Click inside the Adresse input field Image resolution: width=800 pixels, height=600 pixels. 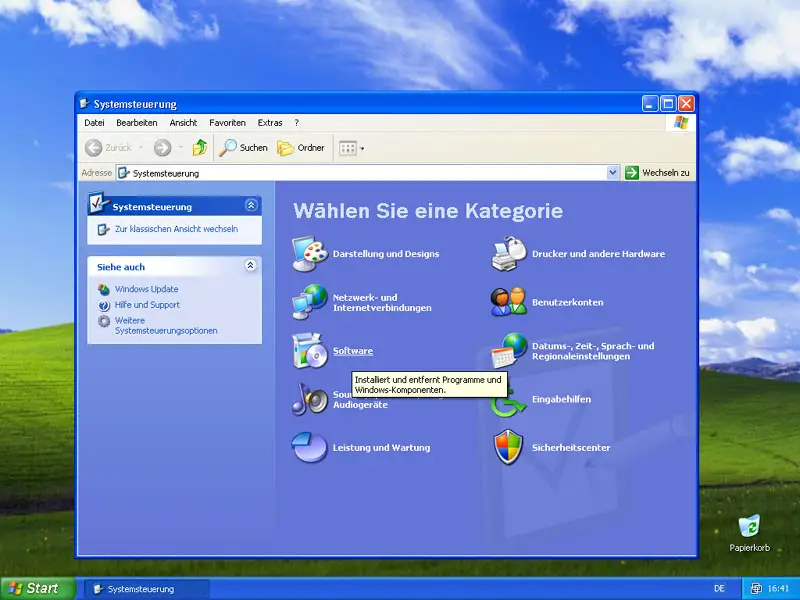[361, 173]
